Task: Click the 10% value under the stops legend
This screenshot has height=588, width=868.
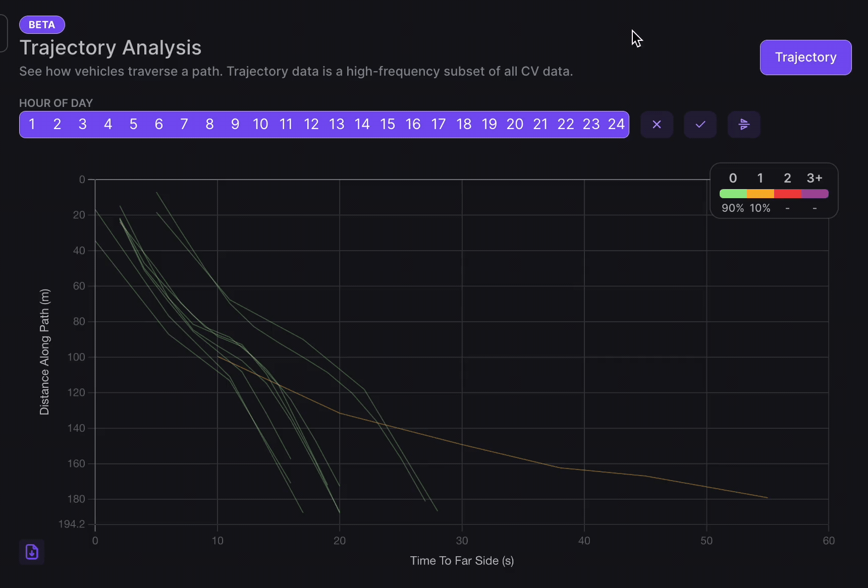Action: 760,208
